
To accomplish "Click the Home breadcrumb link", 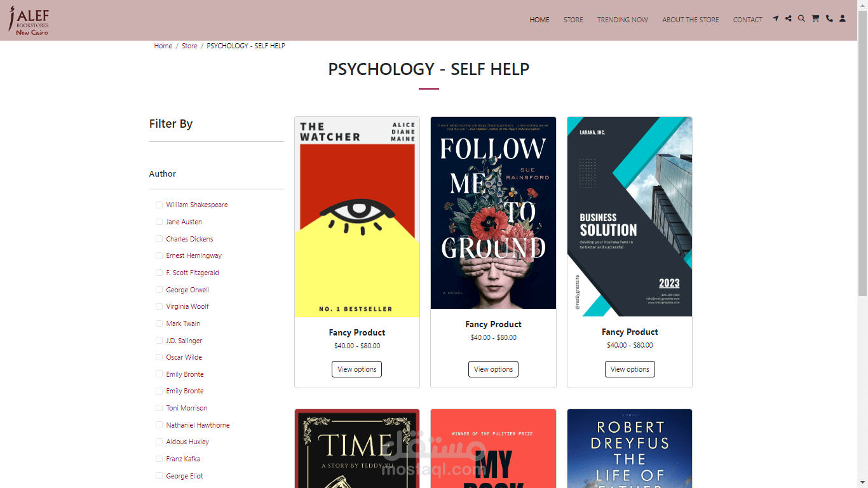I will pos(163,46).
